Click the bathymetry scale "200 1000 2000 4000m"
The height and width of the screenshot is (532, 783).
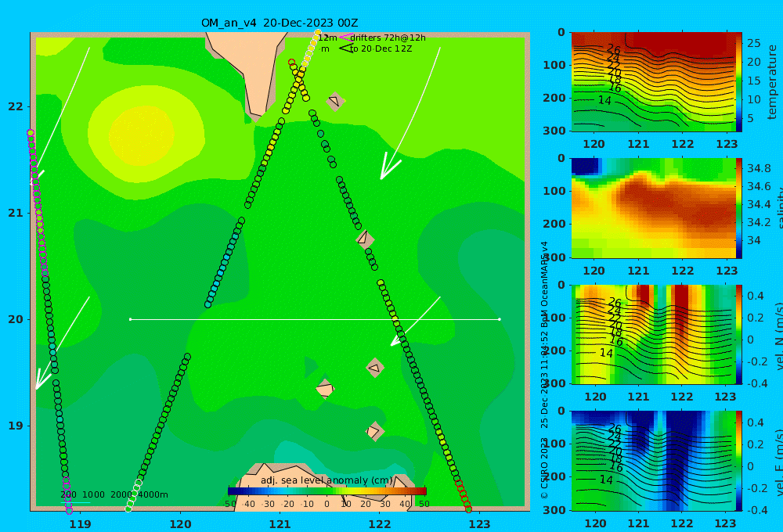pos(114,494)
